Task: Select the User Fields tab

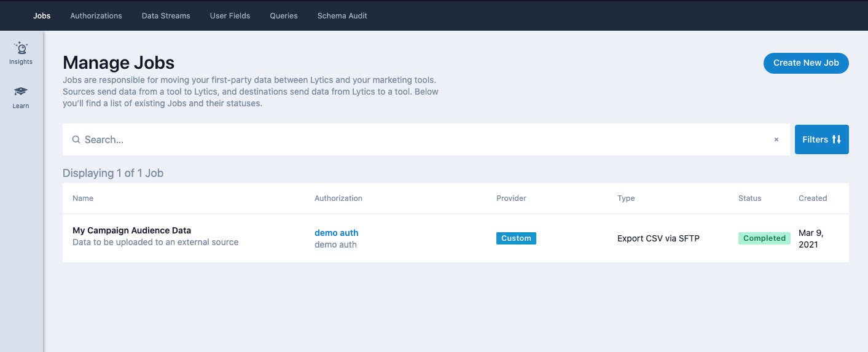Action: (230, 15)
